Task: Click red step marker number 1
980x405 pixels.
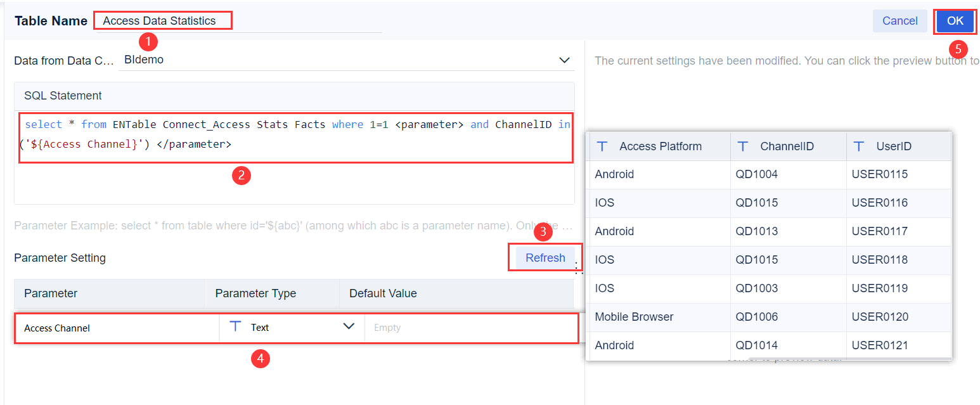Action: point(148,42)
